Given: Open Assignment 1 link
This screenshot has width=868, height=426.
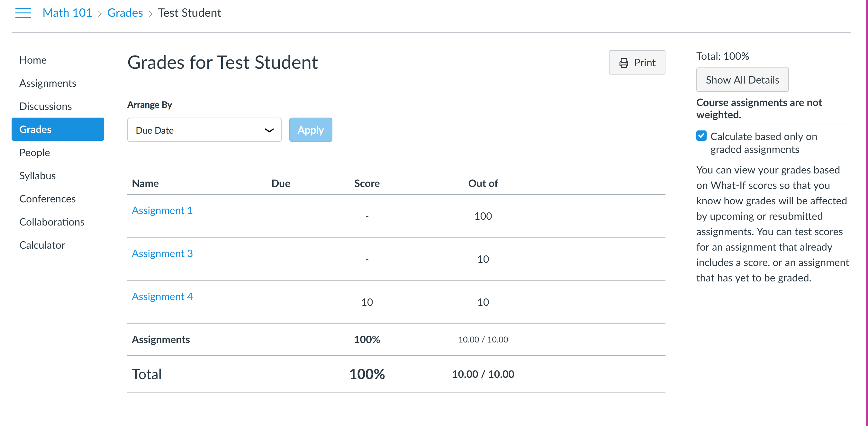Looking at the screenshot, I should (x=162, y=210).
